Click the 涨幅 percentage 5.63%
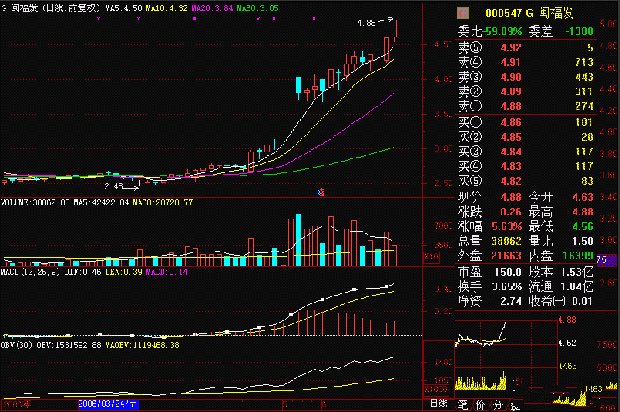The width and height of the screenshot is (620, 412). click(x=507, y=227)
